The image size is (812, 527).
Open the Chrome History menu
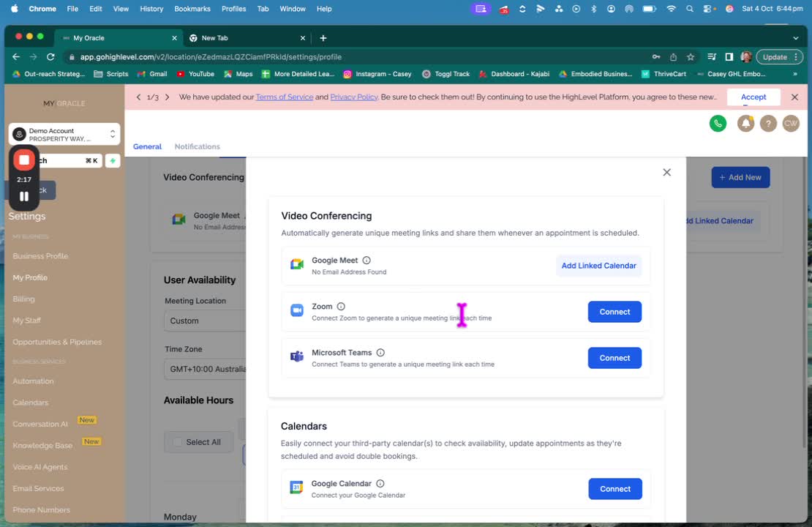point(151,9)
